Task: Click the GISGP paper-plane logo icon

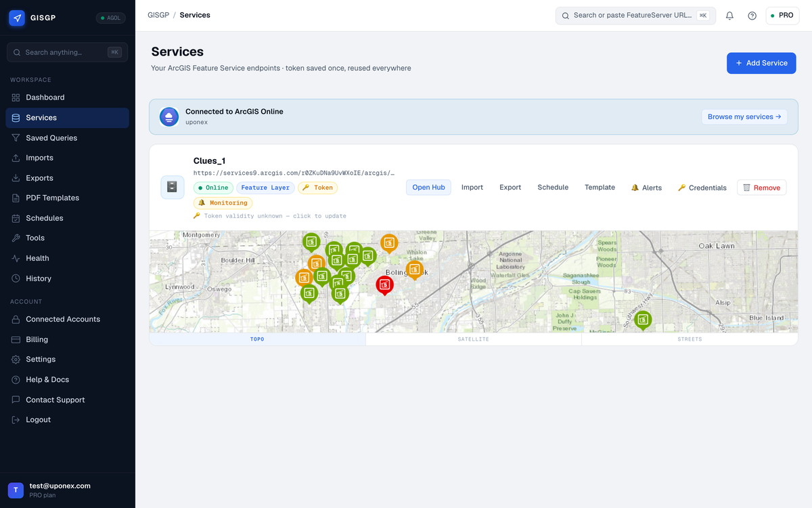Action: 17,18
